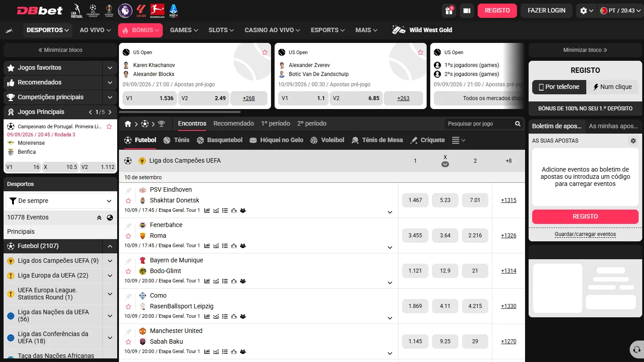The width and height of the screenshot is (644, 362).
Task: Open the Champions League header shortcut icon
Action: point(93,10)
